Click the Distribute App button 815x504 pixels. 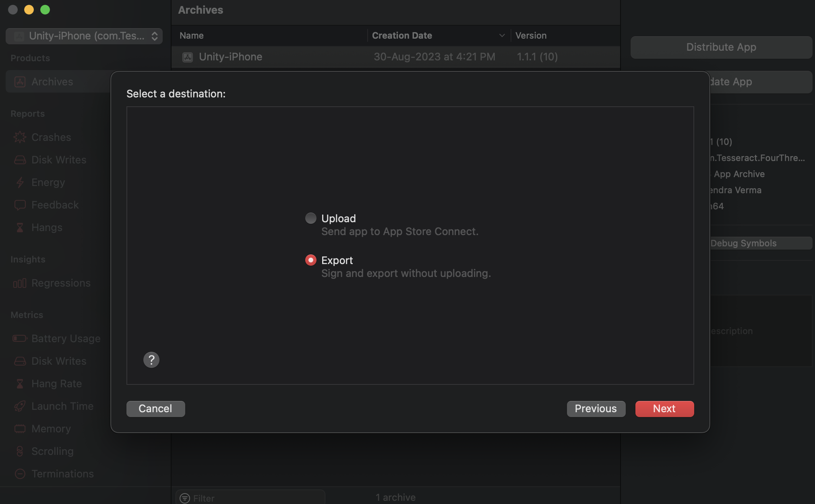[x=721, y=47]
